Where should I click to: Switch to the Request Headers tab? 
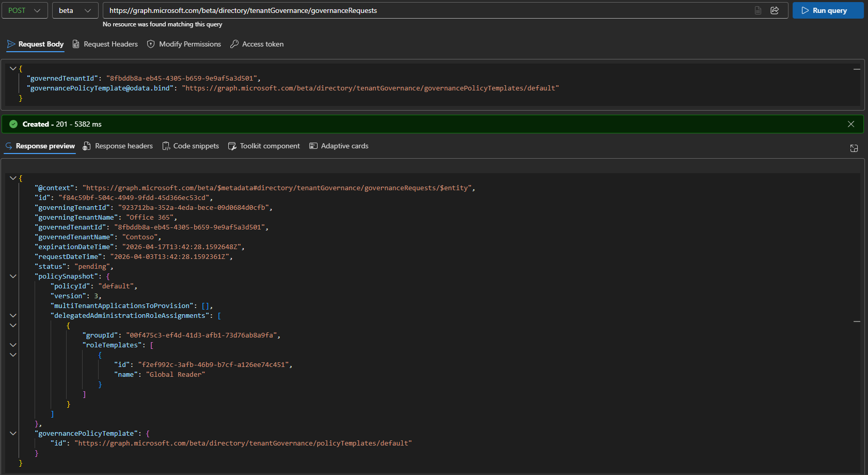105,44
